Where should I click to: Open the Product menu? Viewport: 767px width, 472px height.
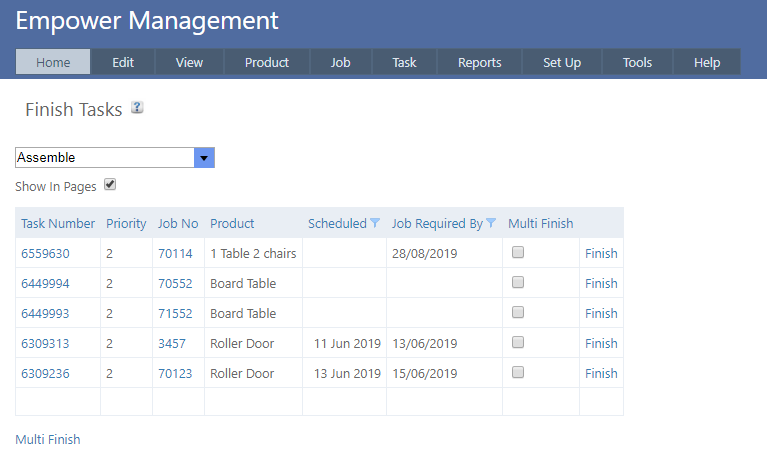[x=267, y=62]
